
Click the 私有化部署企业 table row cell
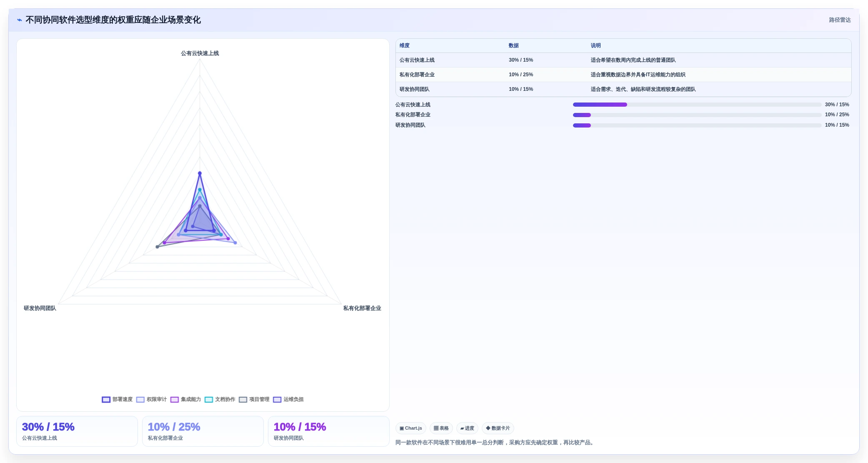(417, 75)
